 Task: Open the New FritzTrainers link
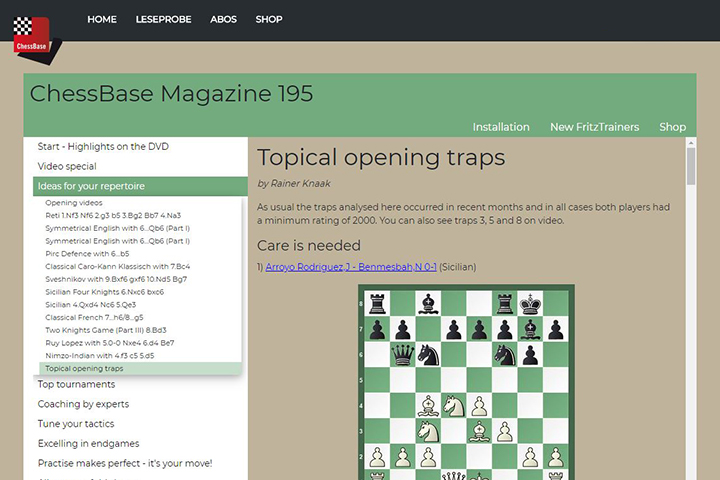click(x=595, y=127)
